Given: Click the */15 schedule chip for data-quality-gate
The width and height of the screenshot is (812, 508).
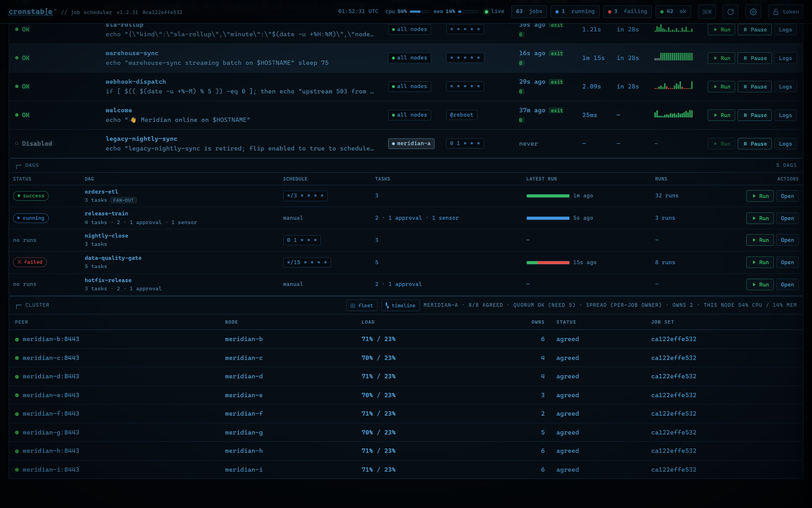Looking at the screenshot, I should coord(307,262).
